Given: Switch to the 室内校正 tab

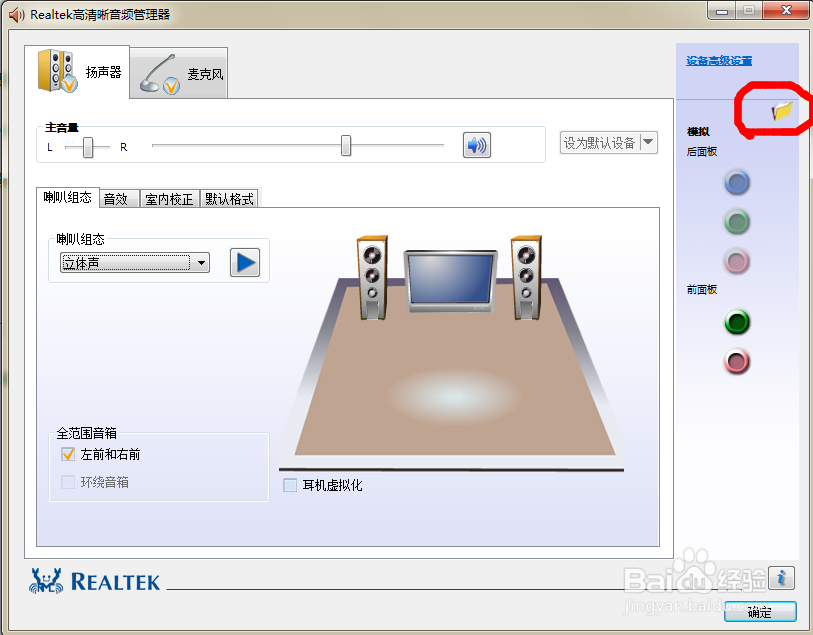Looking at the screenshot, I should 169,197.
